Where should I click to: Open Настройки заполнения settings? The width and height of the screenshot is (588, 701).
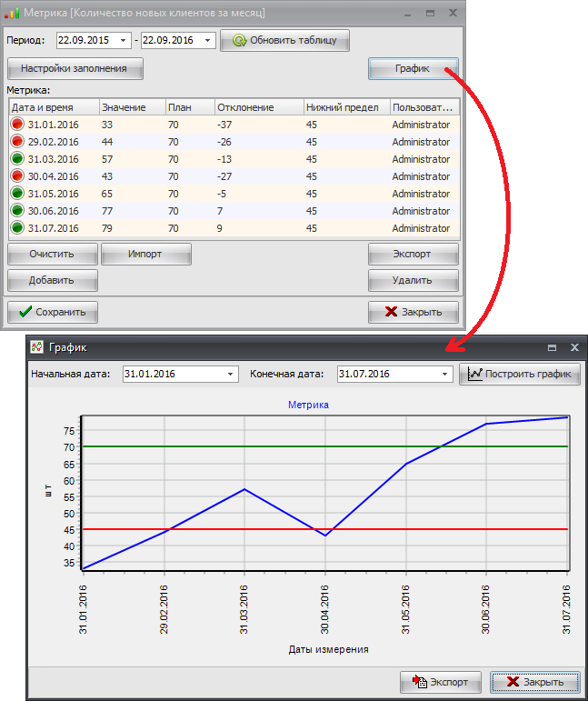tap(75, 68)
